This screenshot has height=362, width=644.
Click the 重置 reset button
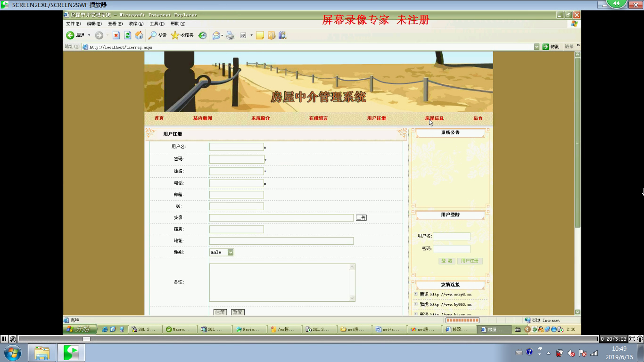click(x=238, y=312)
